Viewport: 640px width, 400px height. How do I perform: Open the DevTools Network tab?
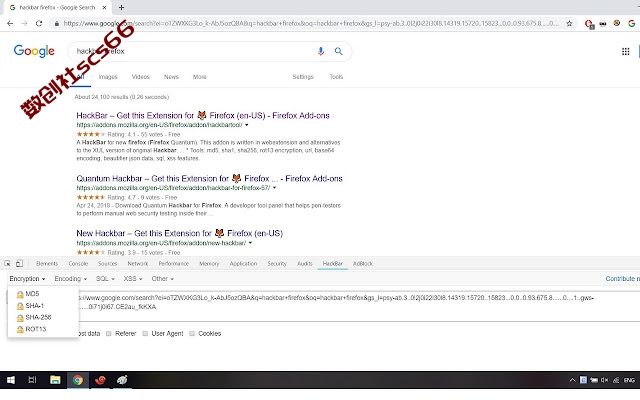(x=138, y=264)
